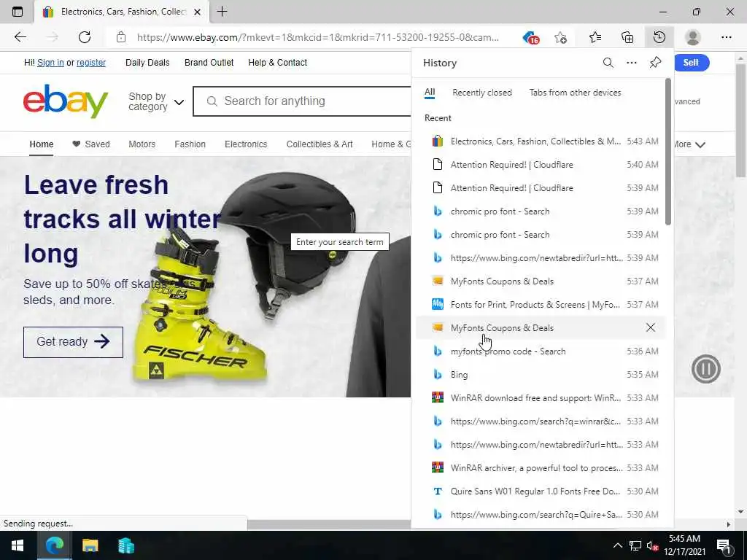View site information lock icon
This screenshot has height=560, width=747.
[x=121, y=37]
